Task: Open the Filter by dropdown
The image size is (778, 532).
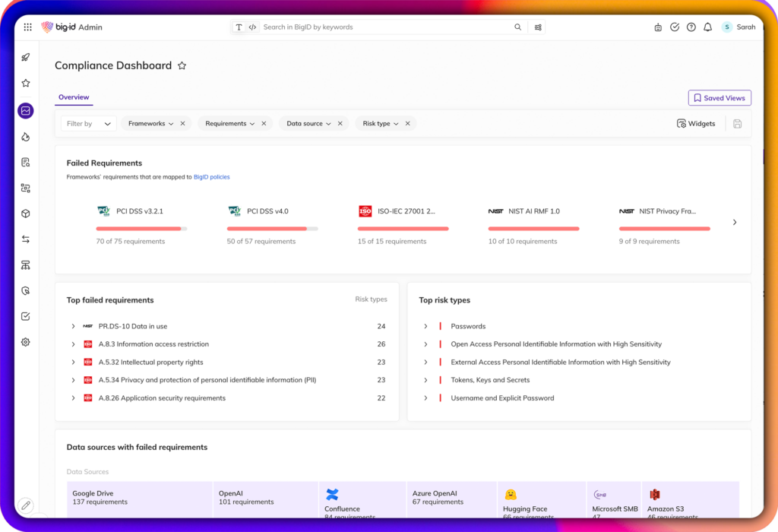Action: [89, 124]
